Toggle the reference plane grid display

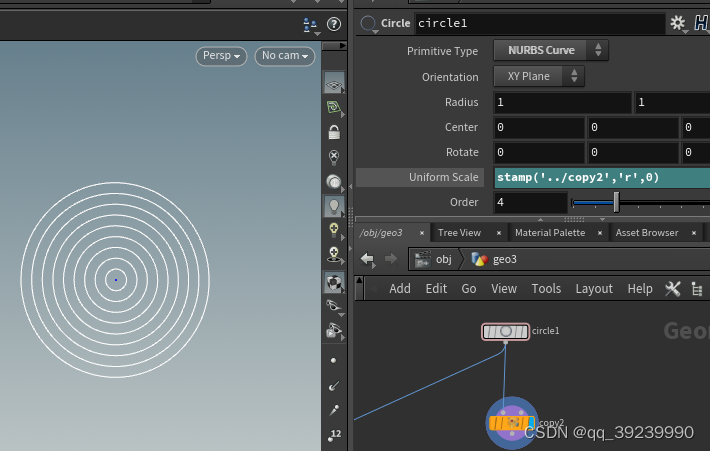[x=334, y=82]
